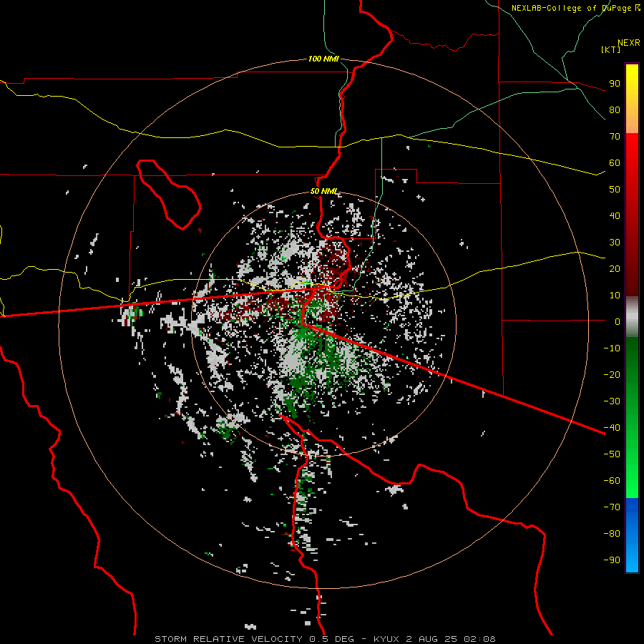644x644 pixels.
Task: Click the -20 value on velocity scale
Action: pos(612,374)
